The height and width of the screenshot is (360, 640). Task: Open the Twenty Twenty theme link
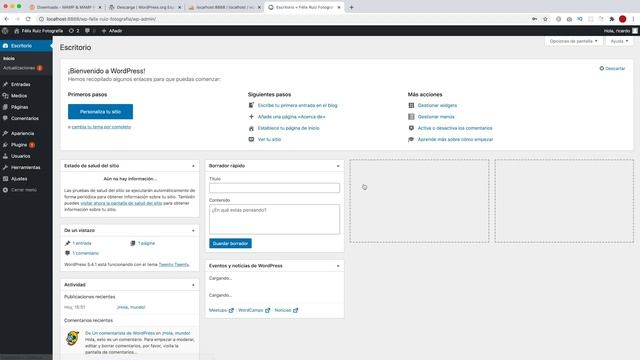[174, 264]
